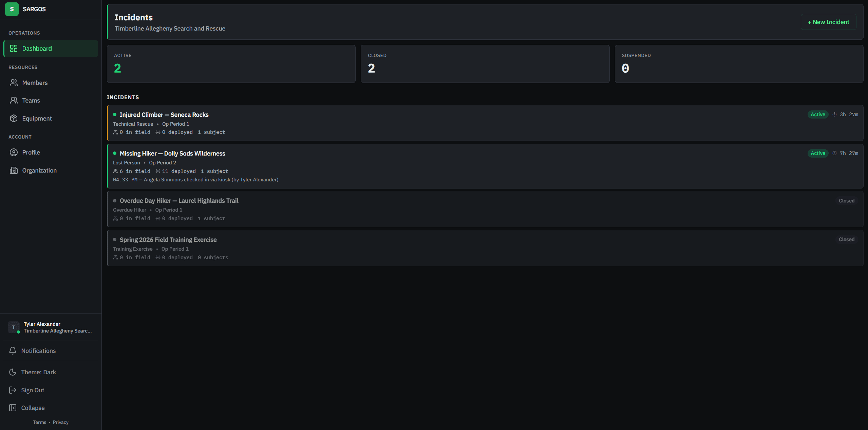Open the Dashboard grid icon
The image size is (868, 430).
(14, 49)
